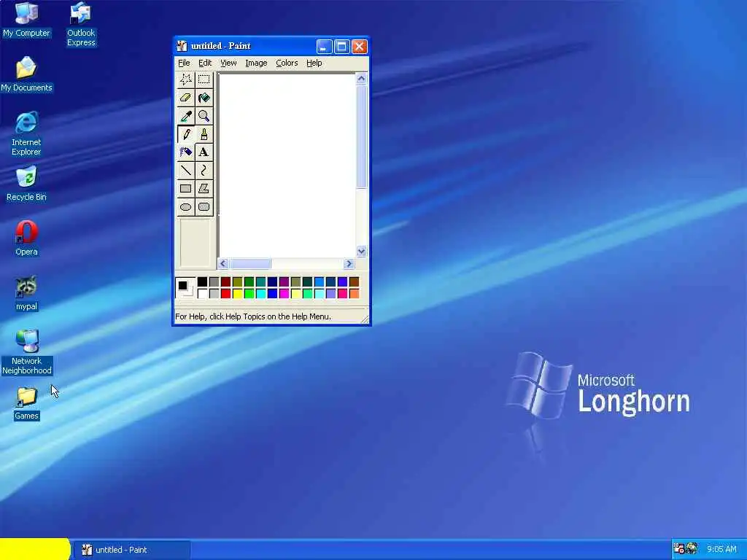Open the Edit menu

[205, 63]
